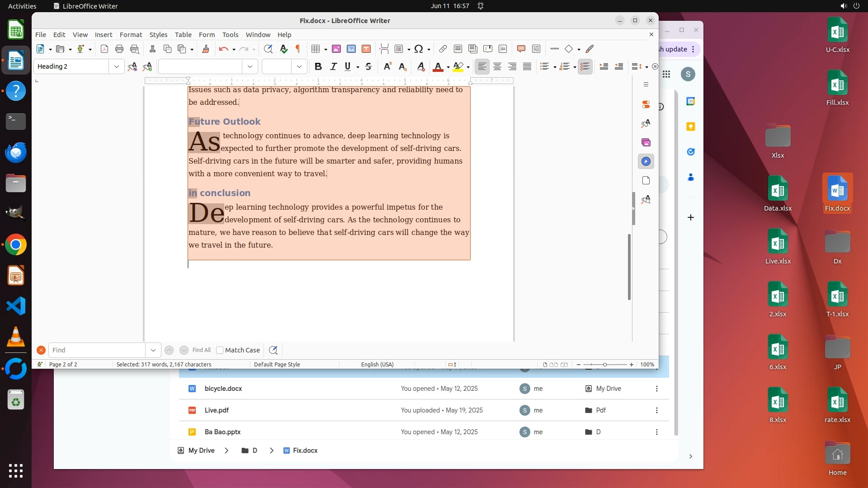The height and width of the screenshot is (488, 868).
Task: Click the Print icon in toolbar
Action: (x=119, y=49)
